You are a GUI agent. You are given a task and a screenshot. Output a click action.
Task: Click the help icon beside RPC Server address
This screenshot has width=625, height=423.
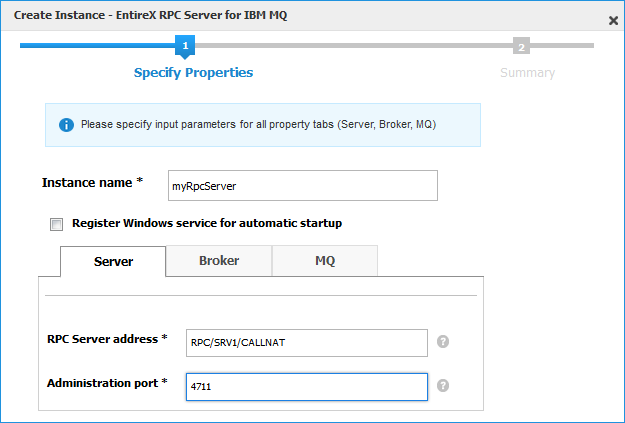click(443, 342)
